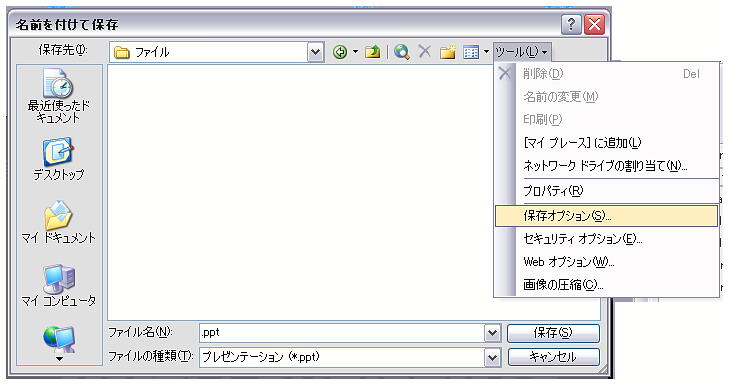Choose [マイ プレース] に追加(L)
Image resolution: width=729 pixels, height=387 pixels.
(x=607, y=143)
